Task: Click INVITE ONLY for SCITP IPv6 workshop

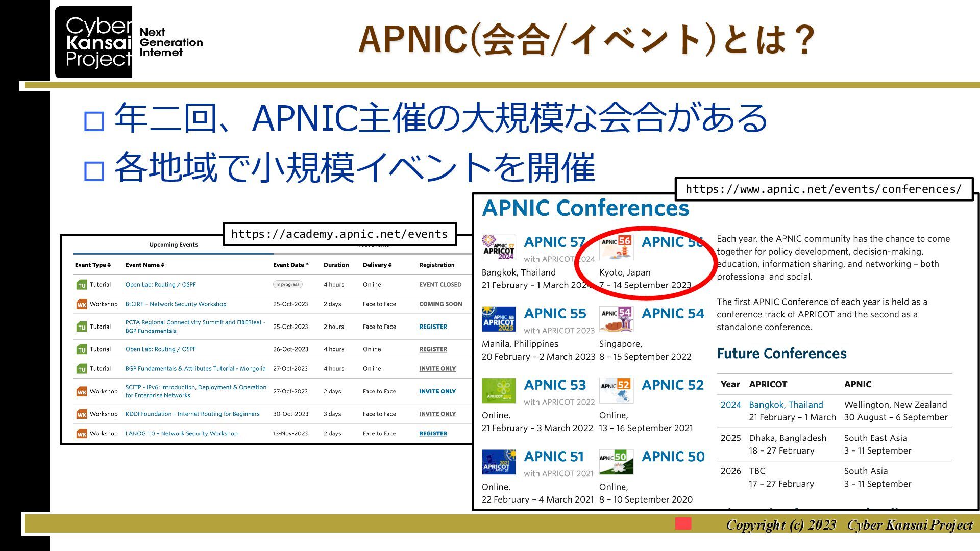Action: tap(437, 392)
